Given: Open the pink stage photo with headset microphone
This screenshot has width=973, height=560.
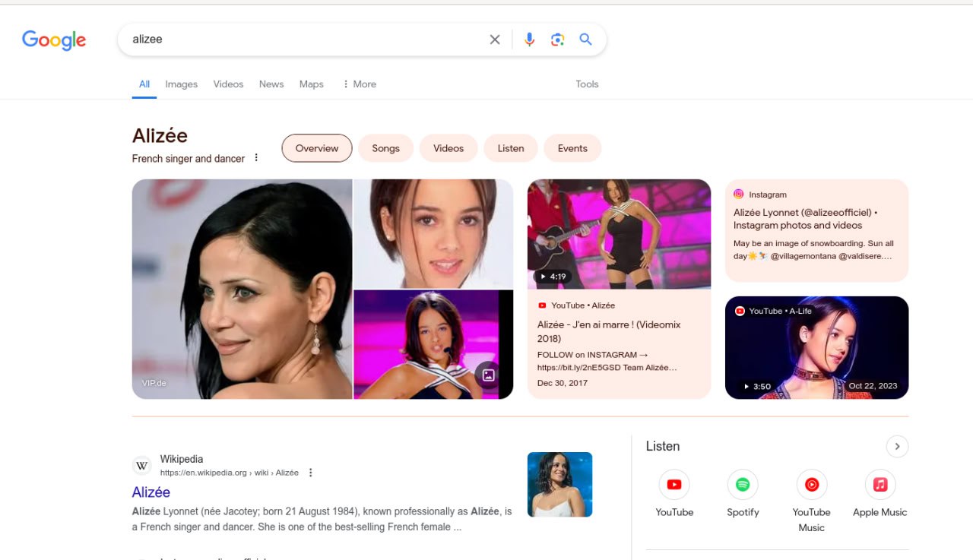Looking at the screenshot, I should point(433,345).
